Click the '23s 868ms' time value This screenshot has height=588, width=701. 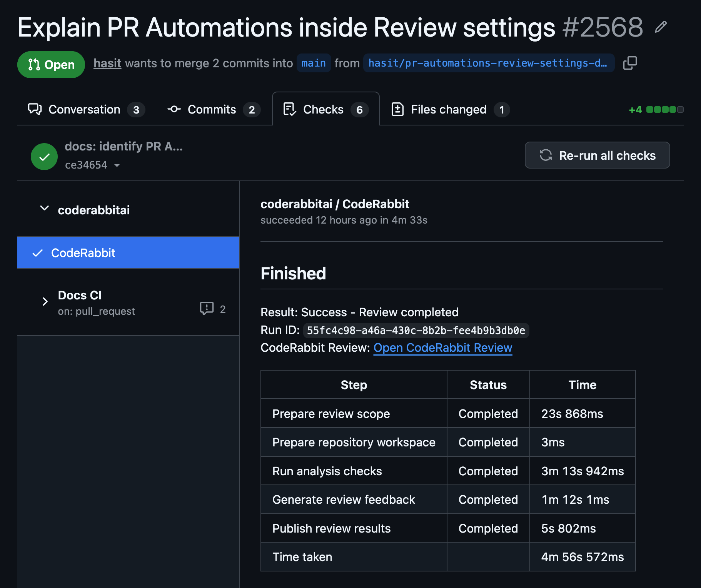click(572, 414)
